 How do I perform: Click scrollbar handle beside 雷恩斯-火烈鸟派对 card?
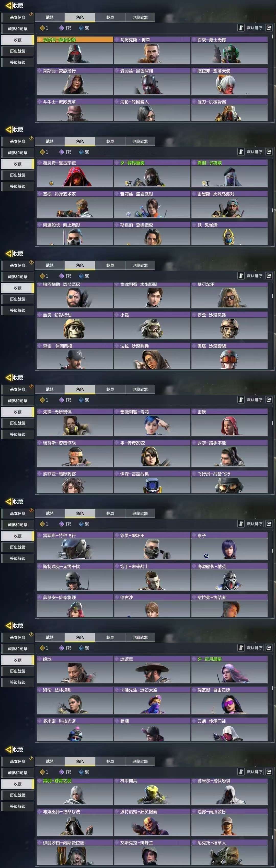pyautogui.click(x=272, y=210)
